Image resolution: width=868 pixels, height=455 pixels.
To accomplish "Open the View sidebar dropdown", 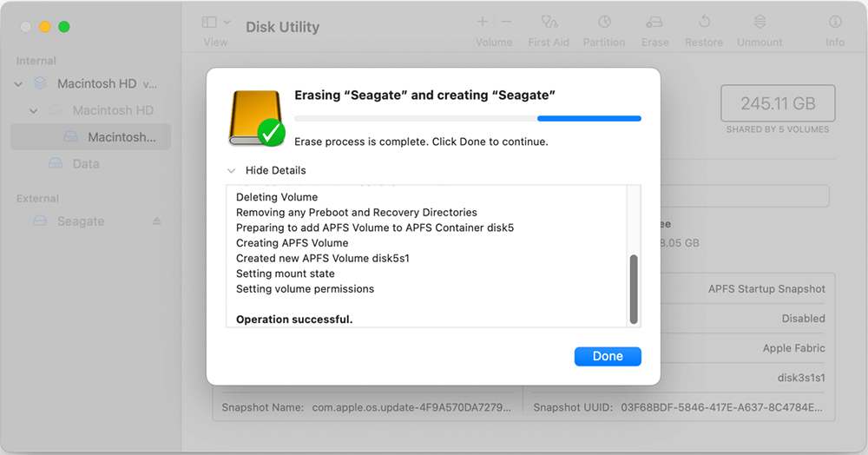I will click(215, 23).
